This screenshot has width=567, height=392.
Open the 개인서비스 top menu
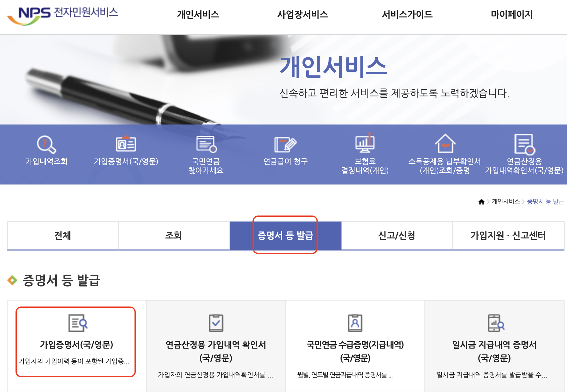tap(198, 14)
